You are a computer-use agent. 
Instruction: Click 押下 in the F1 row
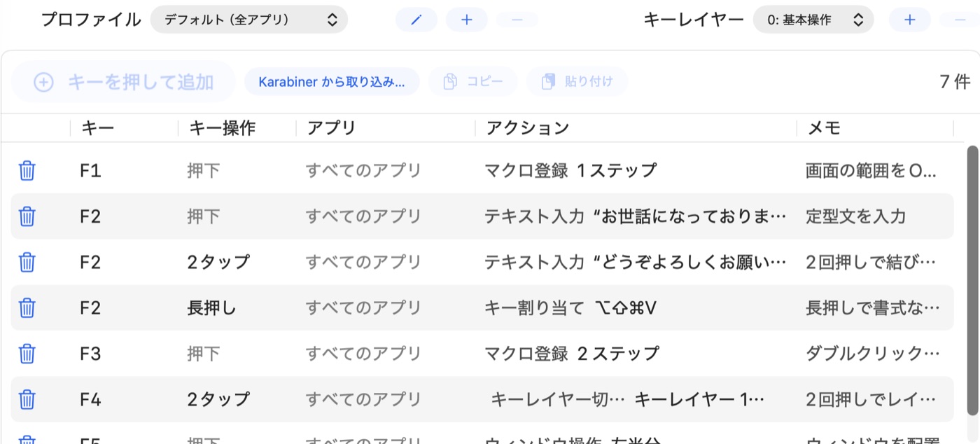(203, 170)
